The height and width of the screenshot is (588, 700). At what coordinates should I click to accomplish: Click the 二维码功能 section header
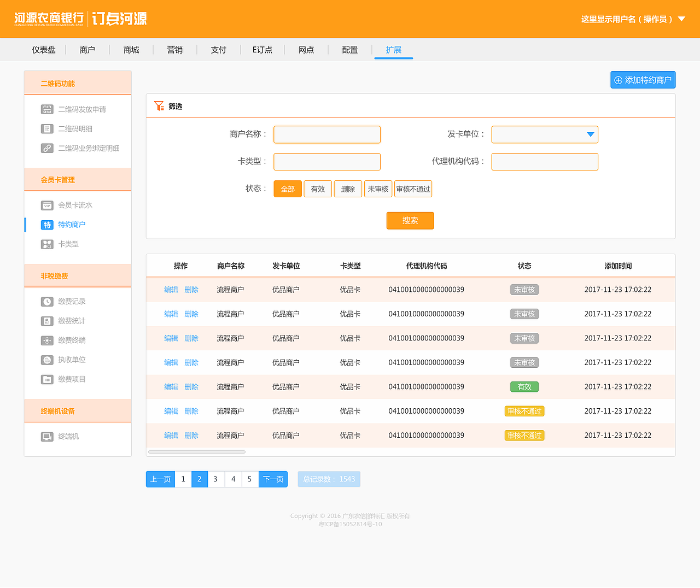[78, 83]
